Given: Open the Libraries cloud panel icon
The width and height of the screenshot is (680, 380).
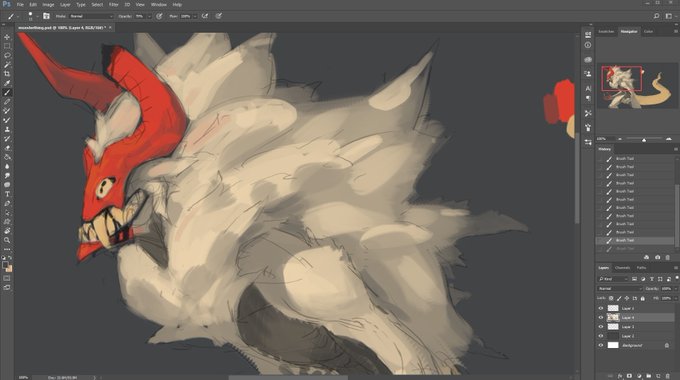Looking at the screenshot, I should tap(588, 59).
